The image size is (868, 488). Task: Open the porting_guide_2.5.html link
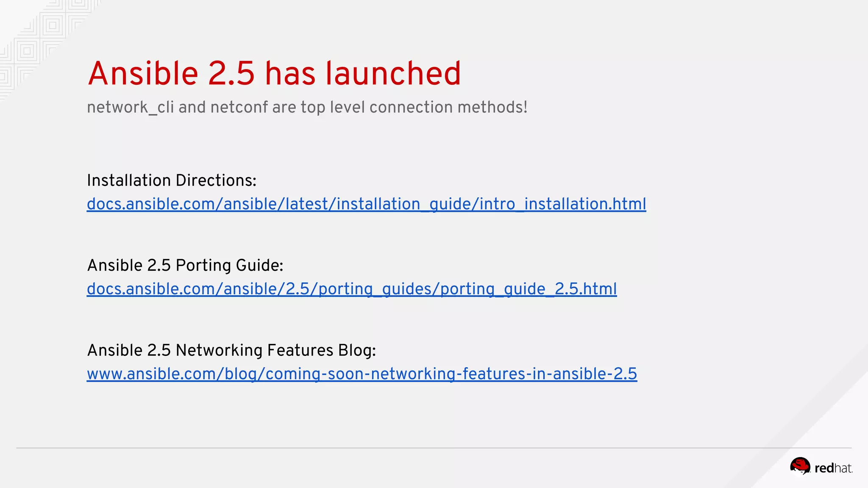click(x=352, y=289)
